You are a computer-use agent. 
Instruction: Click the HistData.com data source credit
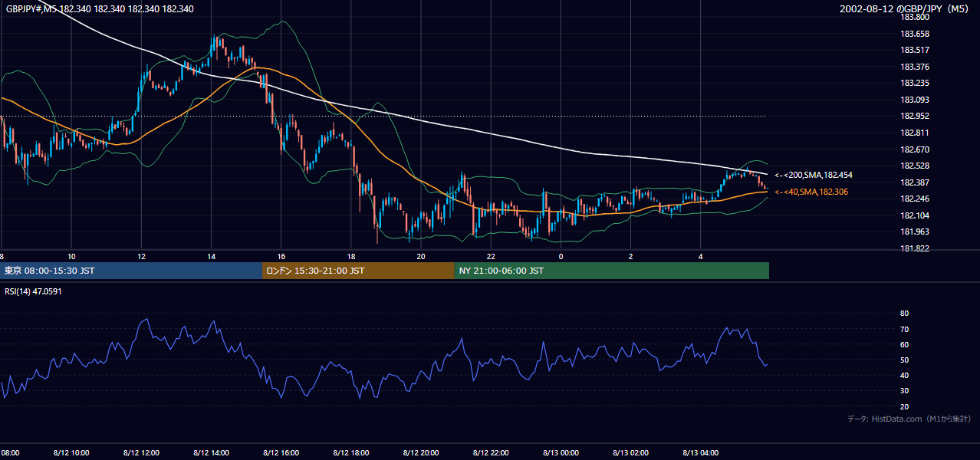[909, 419]
